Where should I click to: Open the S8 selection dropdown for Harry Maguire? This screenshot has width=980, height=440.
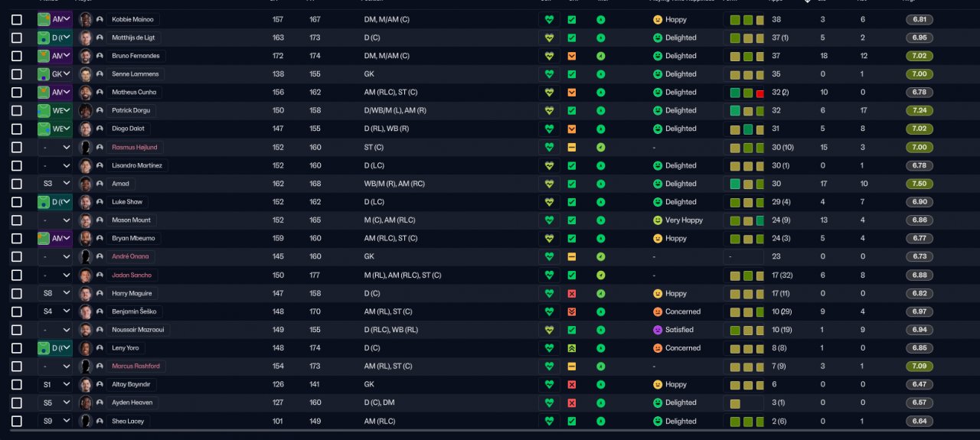55,293
